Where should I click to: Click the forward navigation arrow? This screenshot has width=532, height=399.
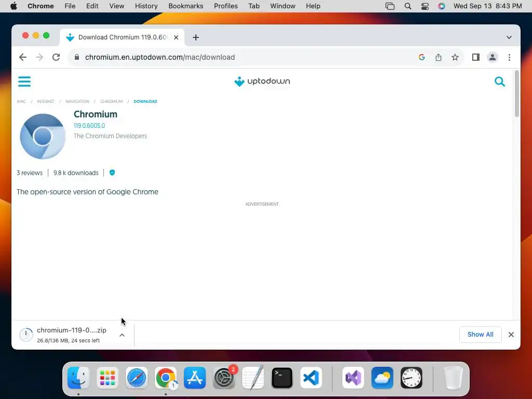point(39,57)
